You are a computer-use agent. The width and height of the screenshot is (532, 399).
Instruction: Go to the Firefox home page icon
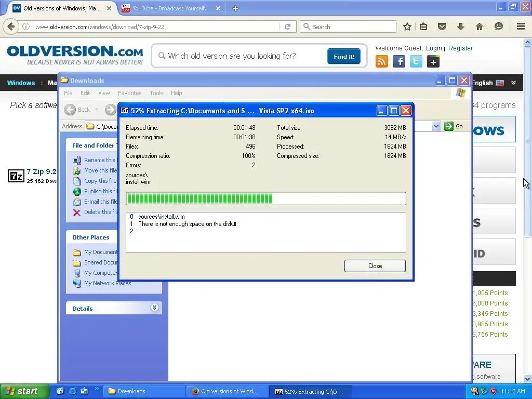click(479, 26)
